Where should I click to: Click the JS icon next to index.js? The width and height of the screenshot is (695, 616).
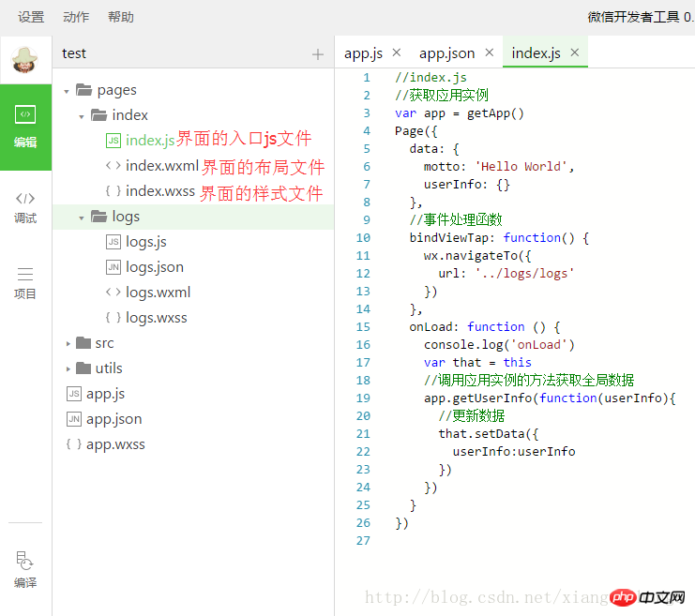pyautogui.click(x=113, y=141)
